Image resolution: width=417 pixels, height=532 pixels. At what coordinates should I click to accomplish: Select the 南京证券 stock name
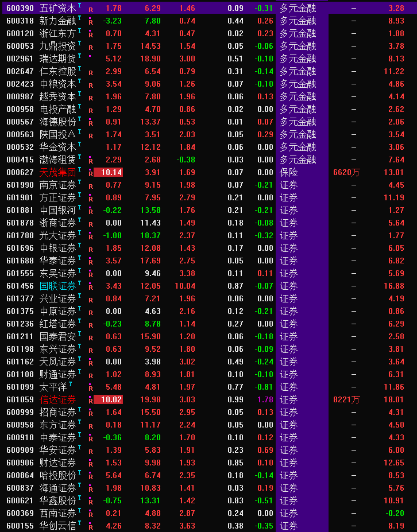[x=57, y=185]
